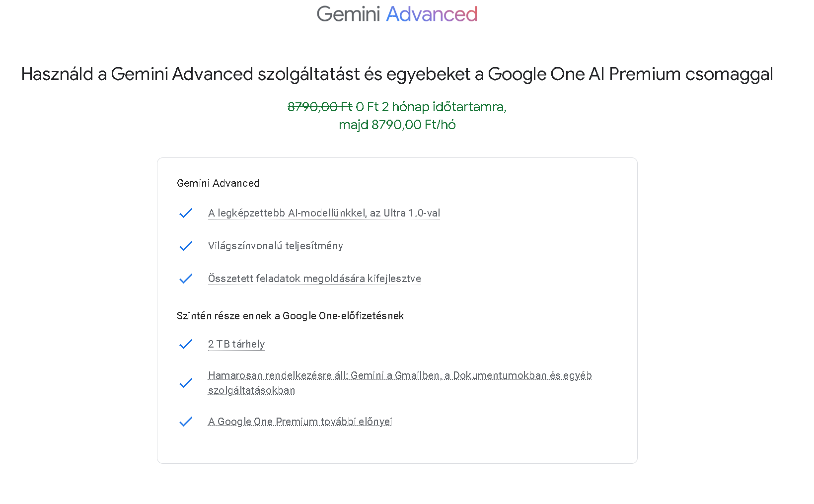814x504 pixels.
Task: Open the Összetett feladatok megoldására kifejlesztve link
Action: pos(314,279)
